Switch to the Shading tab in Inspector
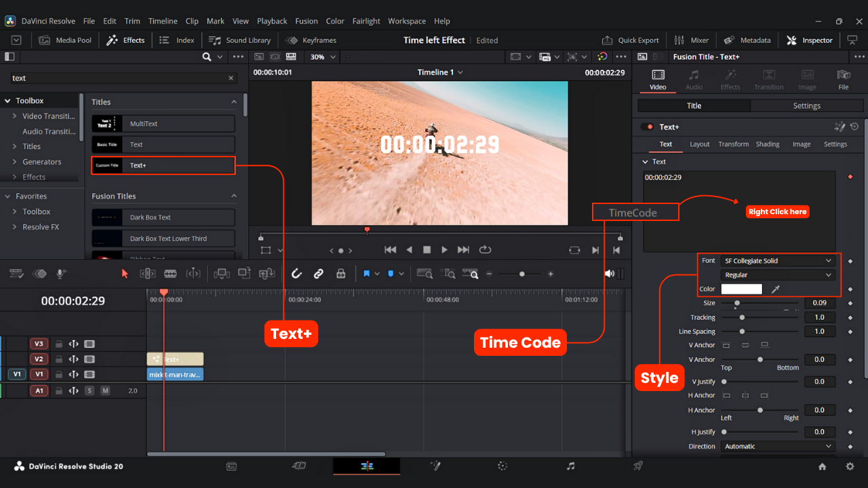 click(767, 144)
